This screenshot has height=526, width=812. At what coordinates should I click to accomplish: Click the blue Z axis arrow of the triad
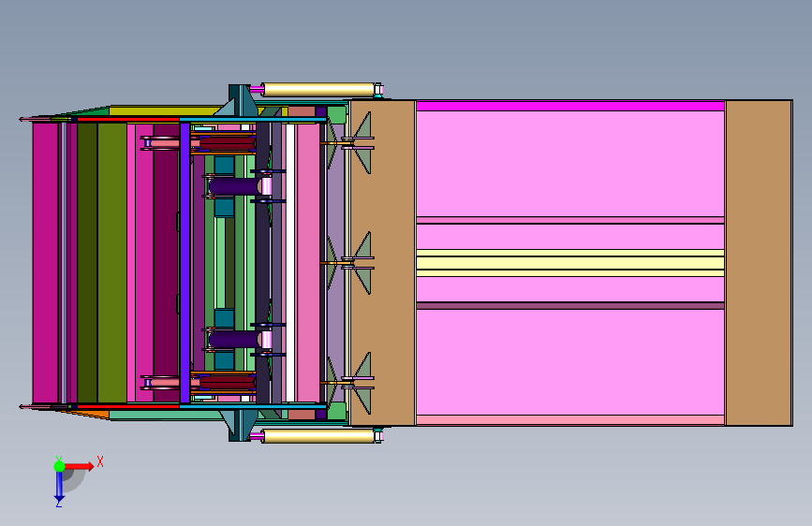[59, 487]
